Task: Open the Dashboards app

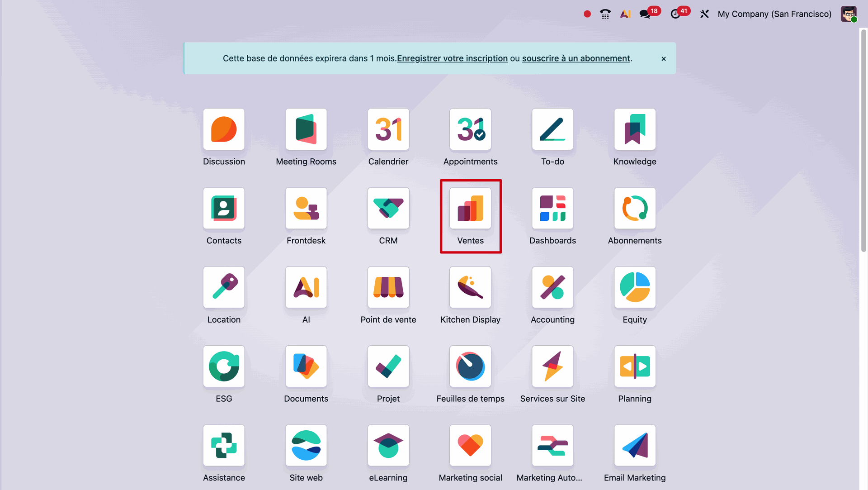Action: coord(552,209)
